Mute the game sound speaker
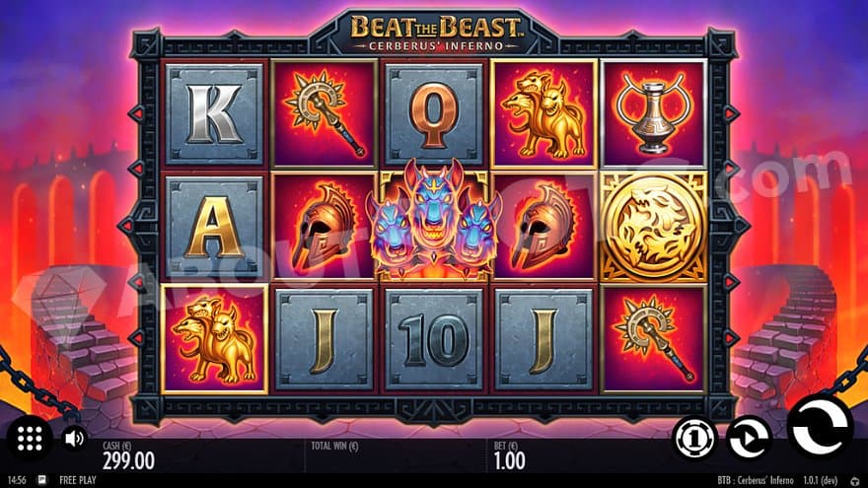Image resolution: width=868 pixels, height=488 pixels. (74, 439)
